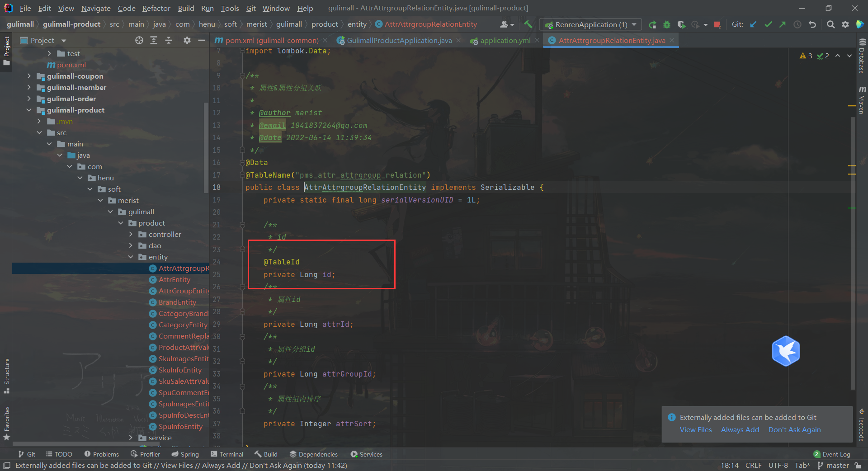Open the Spring tool window

click(185, 454)
